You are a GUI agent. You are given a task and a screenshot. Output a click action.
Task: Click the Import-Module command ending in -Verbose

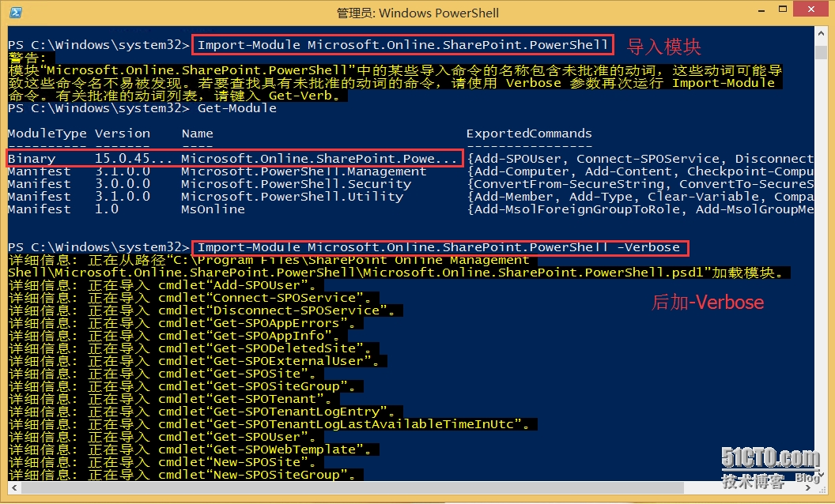click(x=439, y=247)
